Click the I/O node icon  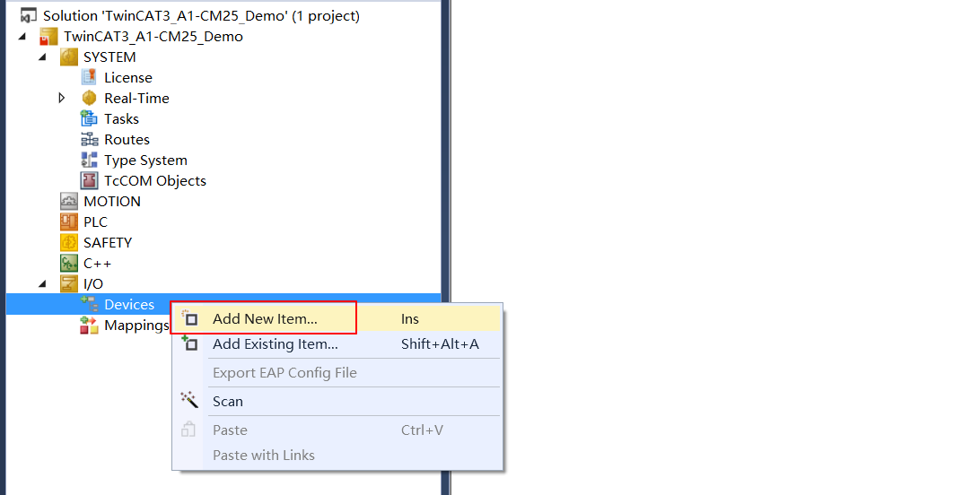69,283
